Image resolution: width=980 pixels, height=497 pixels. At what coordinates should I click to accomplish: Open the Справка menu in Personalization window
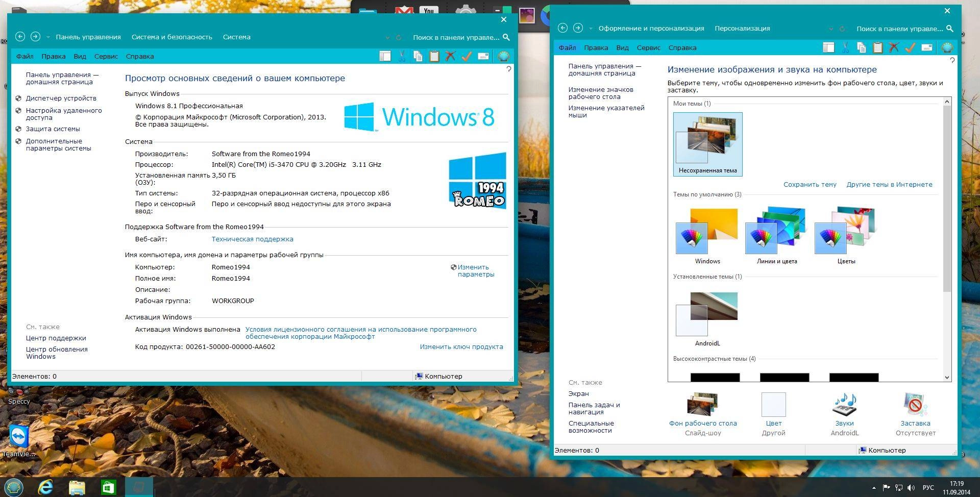pos(682,48)
